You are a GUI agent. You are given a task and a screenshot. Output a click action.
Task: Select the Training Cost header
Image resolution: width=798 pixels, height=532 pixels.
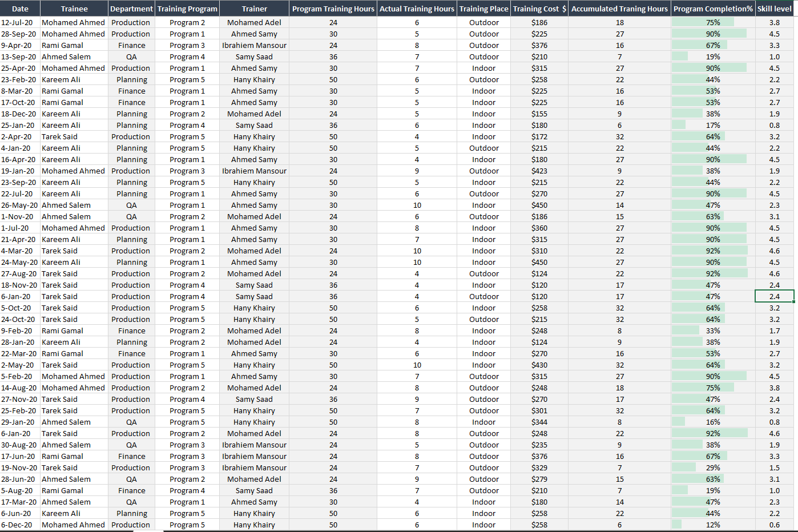click(539, 9)
